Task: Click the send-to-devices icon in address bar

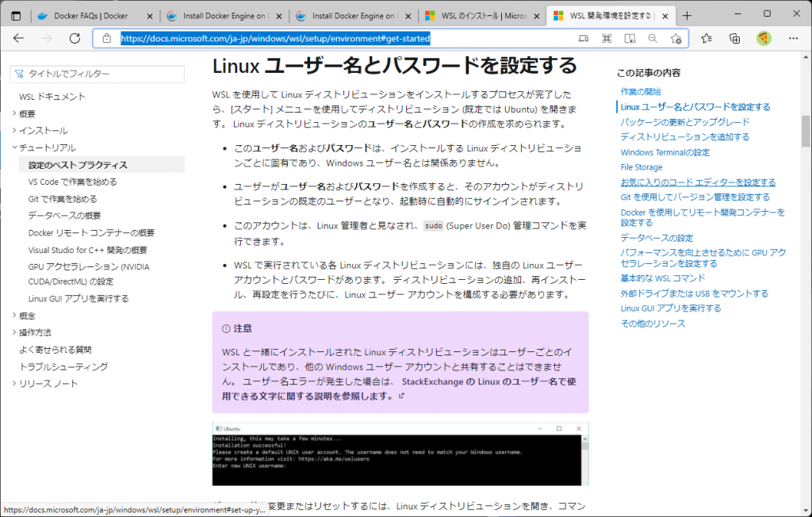Action: [x=583, y=38]
